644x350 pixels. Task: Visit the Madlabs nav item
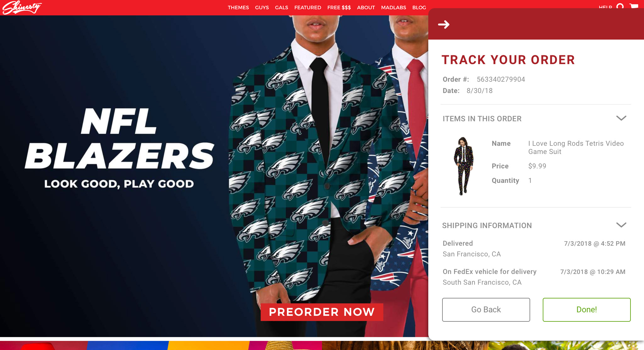(x=393, y=8)
